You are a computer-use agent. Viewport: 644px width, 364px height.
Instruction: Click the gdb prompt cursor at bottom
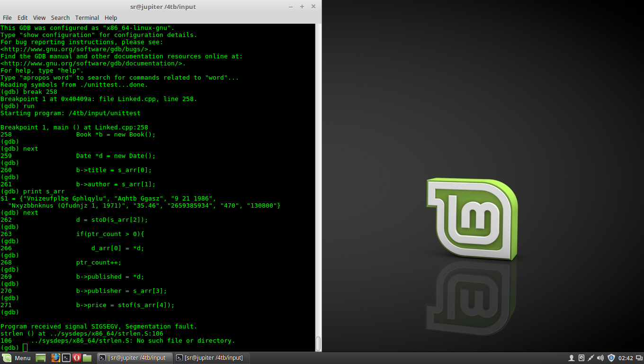tap(25, 348)
